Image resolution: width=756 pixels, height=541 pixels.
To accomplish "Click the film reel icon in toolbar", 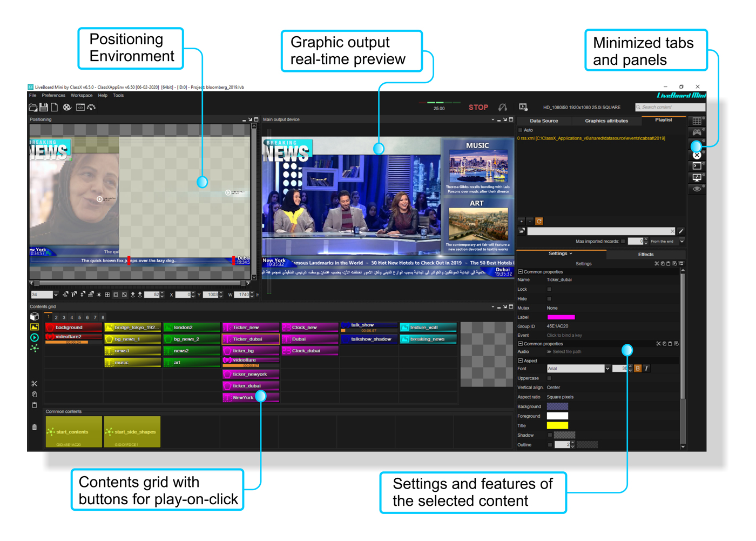I will coord(67,108).
